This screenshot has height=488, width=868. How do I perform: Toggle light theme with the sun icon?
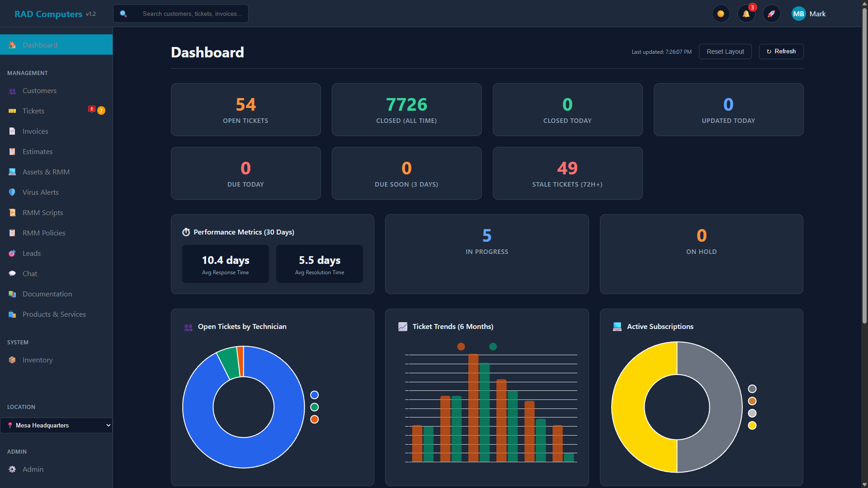pos(721,14)
